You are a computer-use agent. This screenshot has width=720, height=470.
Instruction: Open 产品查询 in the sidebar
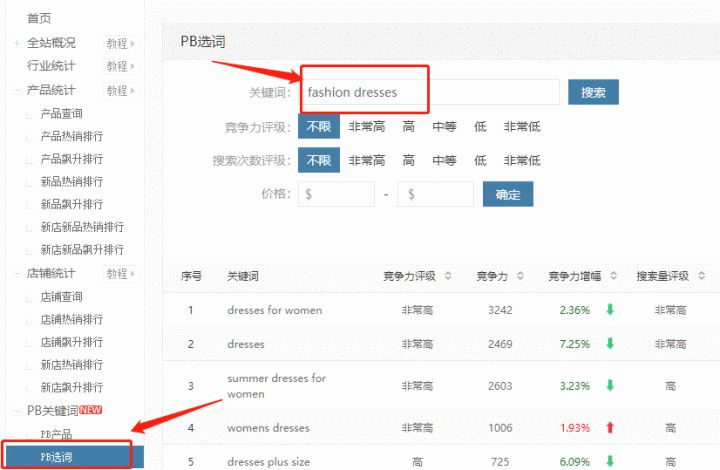coord(62,113)
